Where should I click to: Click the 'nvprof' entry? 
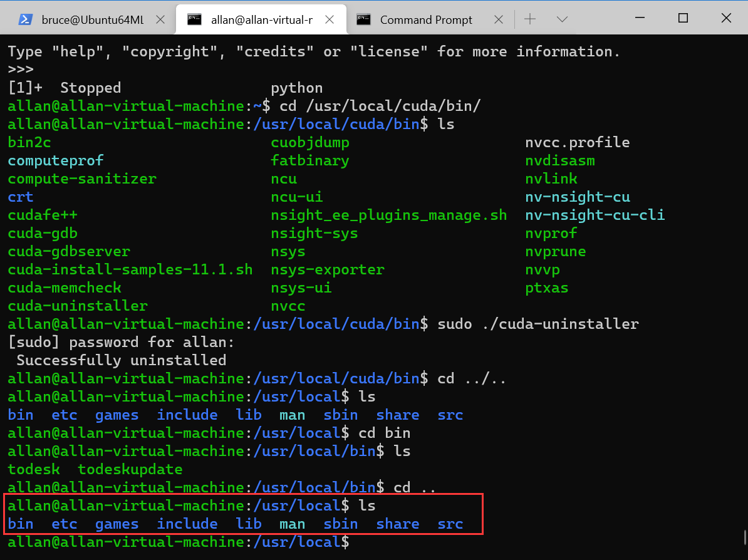(x=551, y=233)
